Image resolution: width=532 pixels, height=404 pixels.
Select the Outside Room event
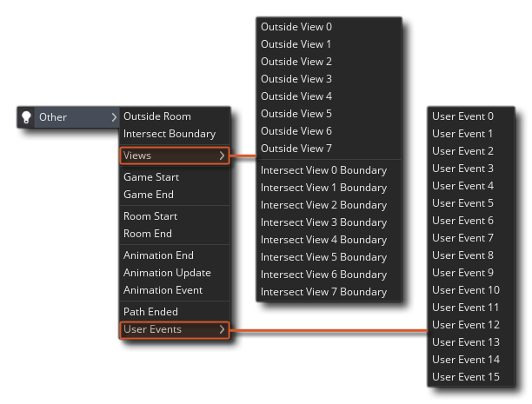tap(157, 116)
